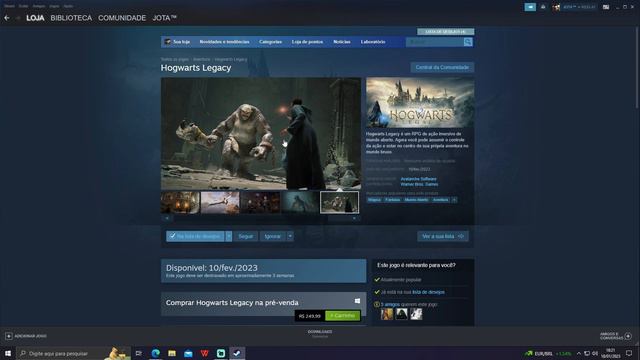Click the red W app on taskbar
Screen dimensions: 640x360
[204, 353]
